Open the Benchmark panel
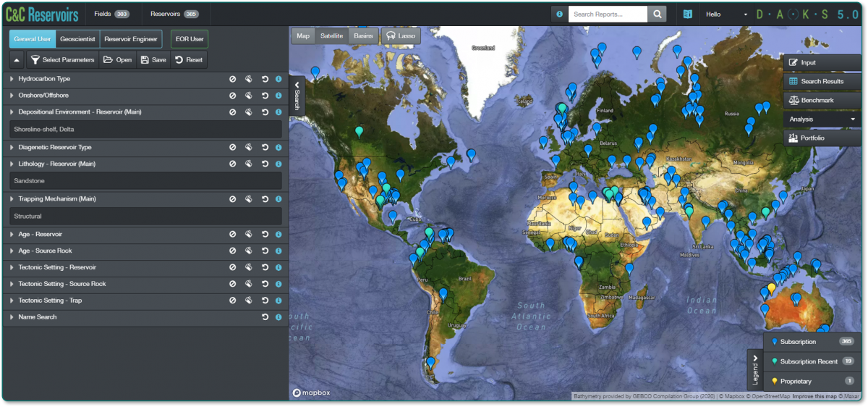The image size is (868, 407). coord(812,100)
